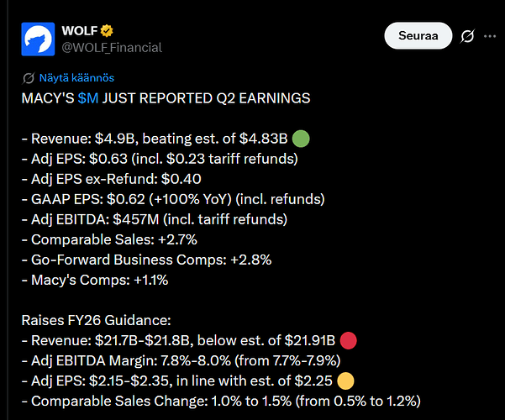Click the WOLF display name
The image size is (505, 420).
(x=79, y=31)
